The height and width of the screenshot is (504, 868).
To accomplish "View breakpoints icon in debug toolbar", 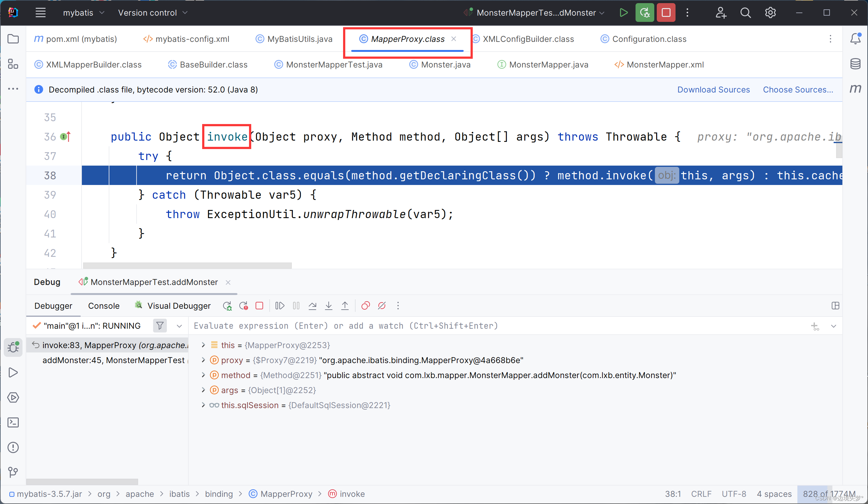I will (366, 306).
